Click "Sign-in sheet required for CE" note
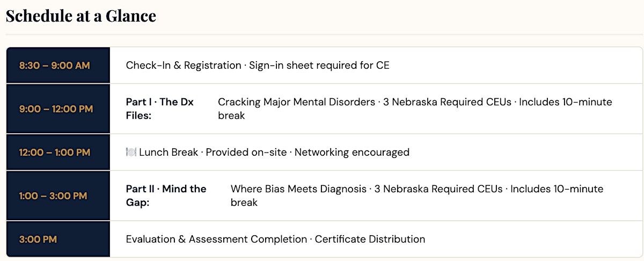644x261 pixels. [319, 66]
